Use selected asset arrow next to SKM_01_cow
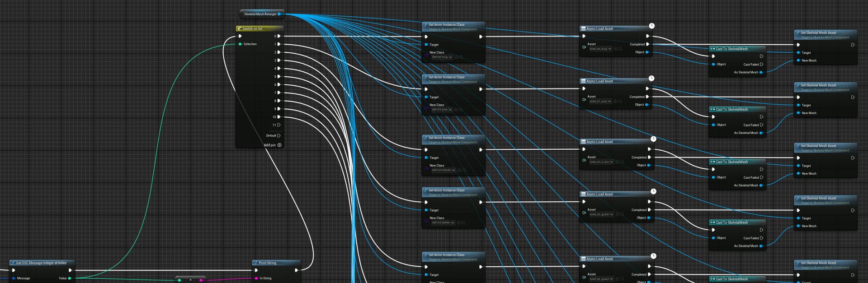 (616, 102)
